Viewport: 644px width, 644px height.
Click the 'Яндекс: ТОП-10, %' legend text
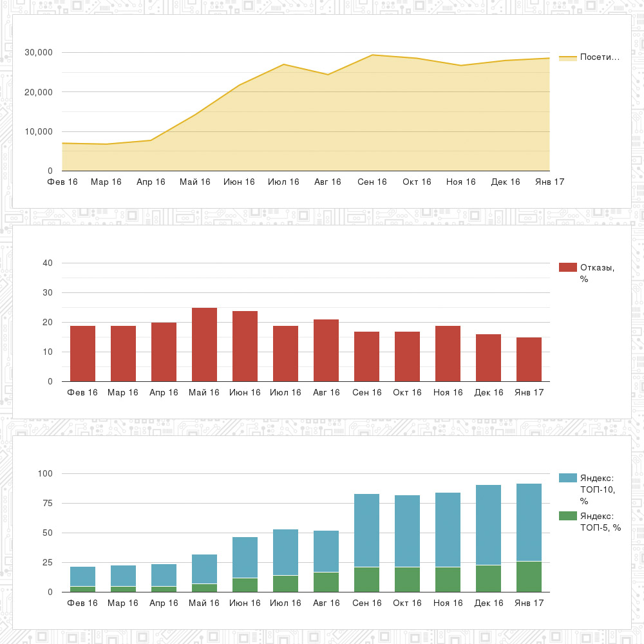(x=597, y=489)
